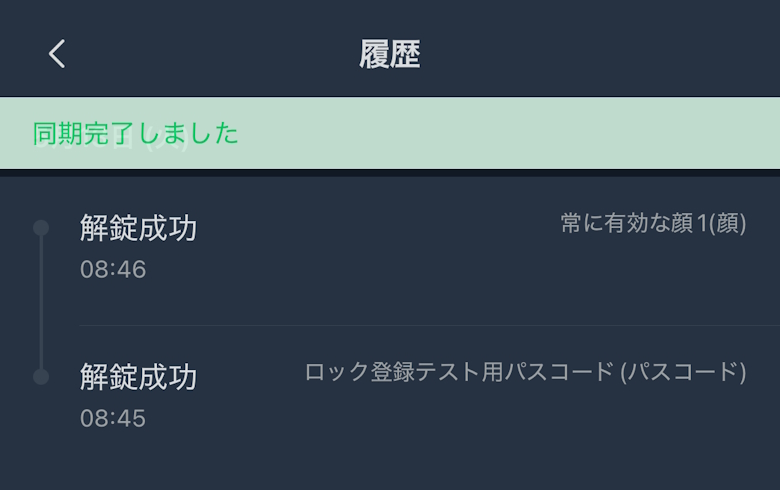
Task: Tap the (顔) suffix on the first entry
Action: pos(727,224)
